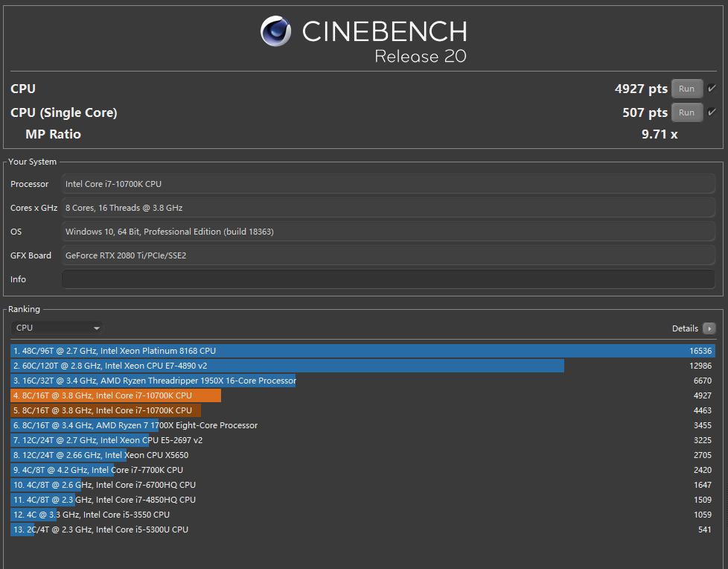Viewport: 728px width, 569px height.
Task: Select the orange i7-10700K 4927 result
Action: pyautogui.click(x=116, y=395)
